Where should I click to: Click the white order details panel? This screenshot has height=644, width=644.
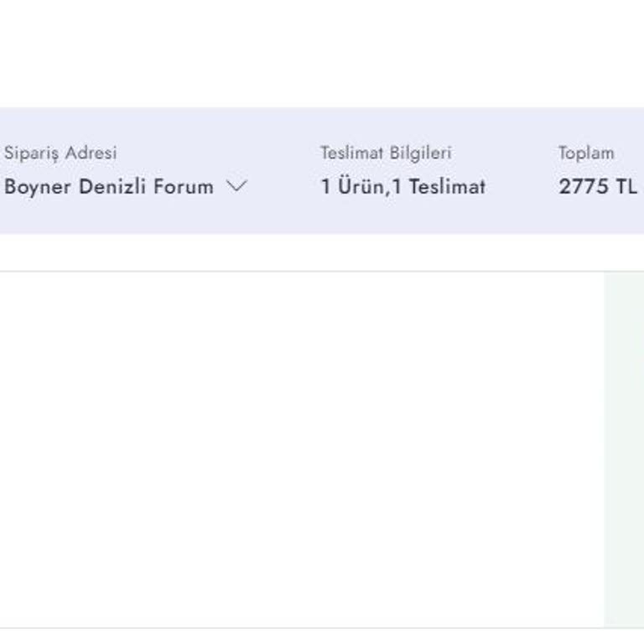(x=302, y=449)
